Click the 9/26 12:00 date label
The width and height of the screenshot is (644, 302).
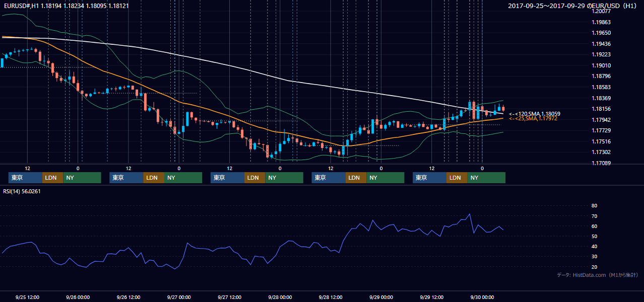pyautogui.click(x=128, y=297)
